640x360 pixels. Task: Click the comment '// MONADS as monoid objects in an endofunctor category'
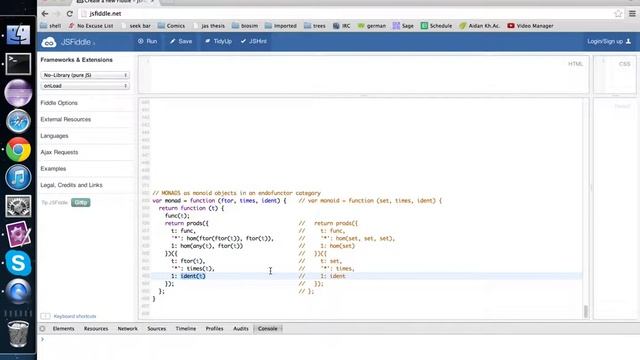click(237, 193)
